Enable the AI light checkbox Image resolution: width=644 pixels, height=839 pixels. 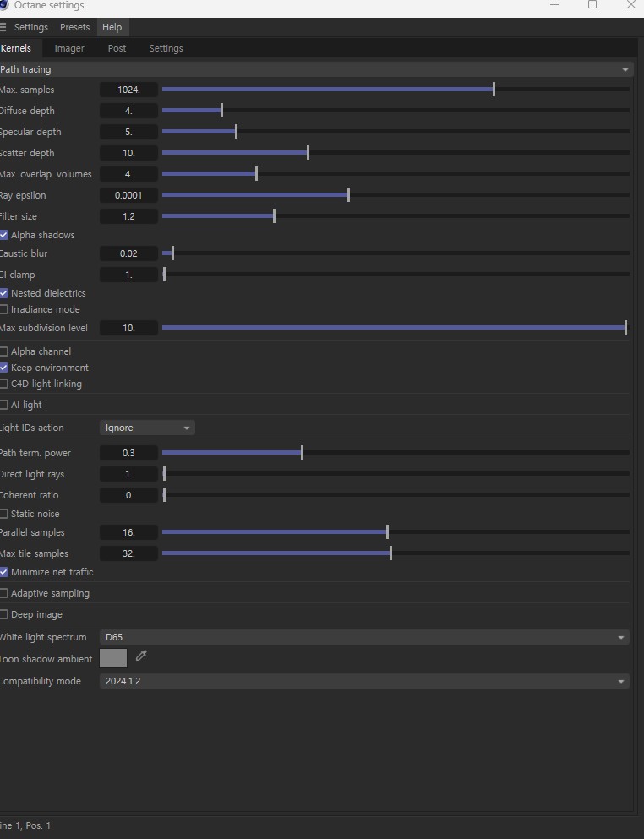(3, 405)
